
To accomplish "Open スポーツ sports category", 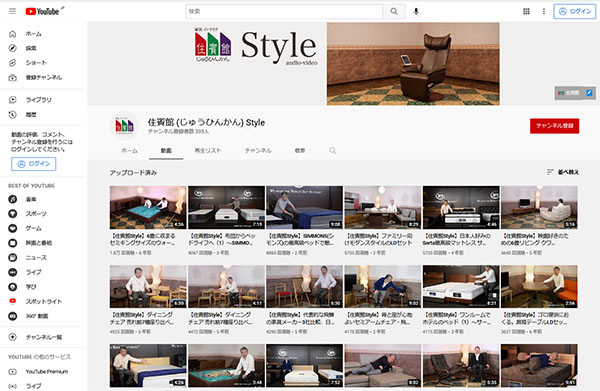I will 42,213.
